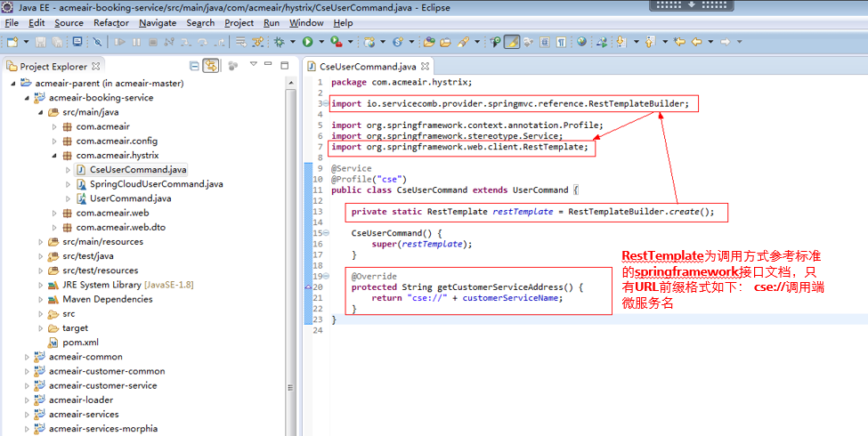Expand the src/main/resources folder

point(41,241)
